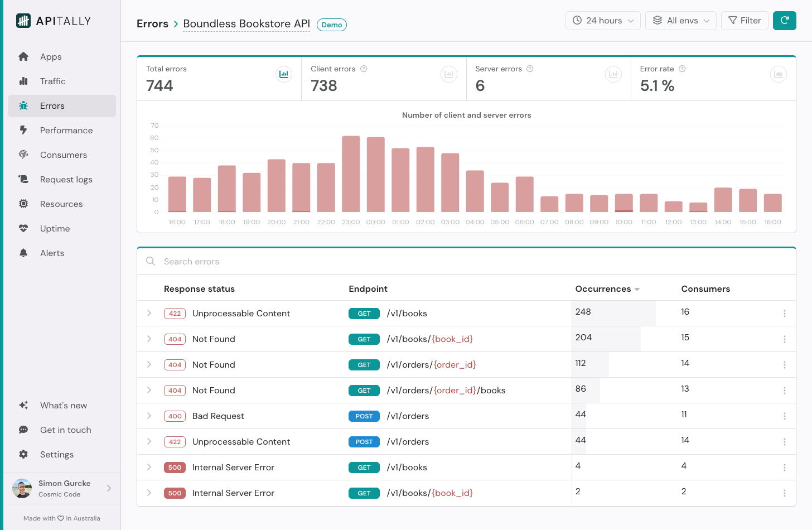Click the Error rate help icon
Viewport: 812px width, 530px height.
point(682,69)
